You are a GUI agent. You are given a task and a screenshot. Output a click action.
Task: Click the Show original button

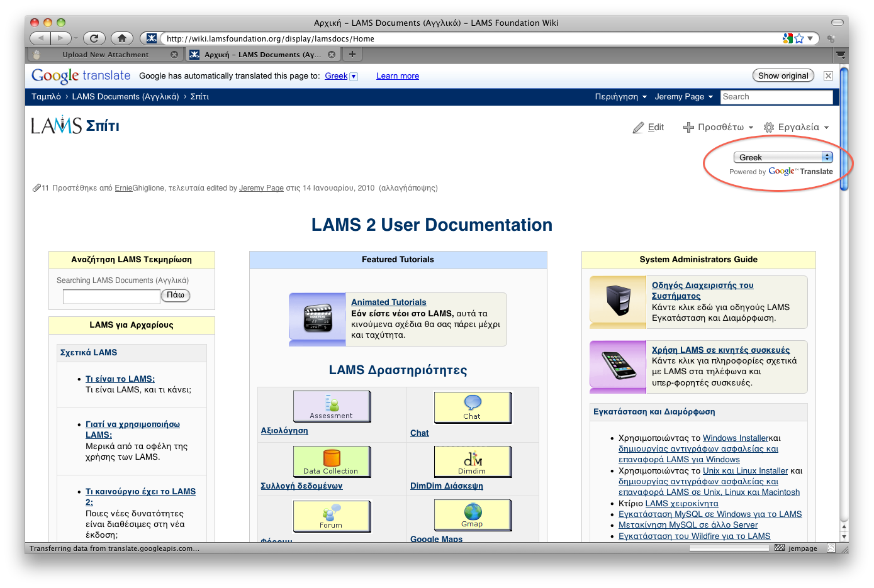tap(783, 75)
